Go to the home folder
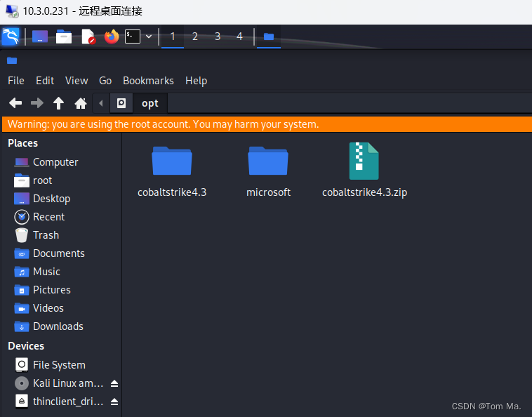 [81, 103]
